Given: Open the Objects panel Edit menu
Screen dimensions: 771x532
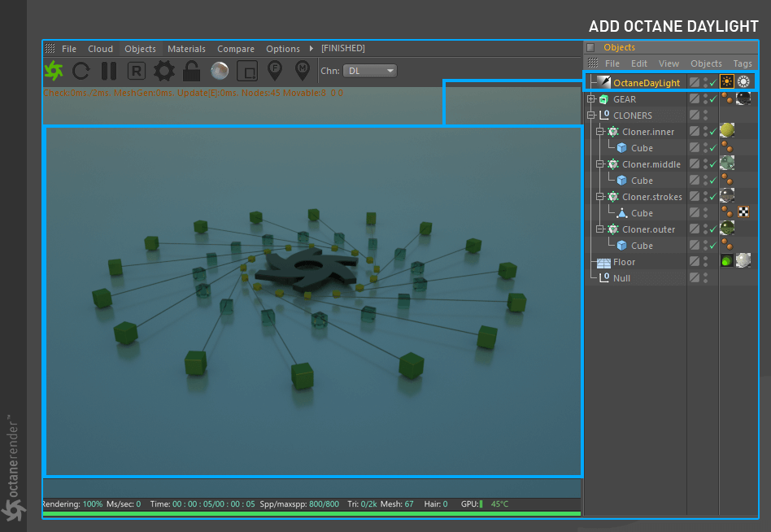Looking at the screenshot, I should pos(639,63).
